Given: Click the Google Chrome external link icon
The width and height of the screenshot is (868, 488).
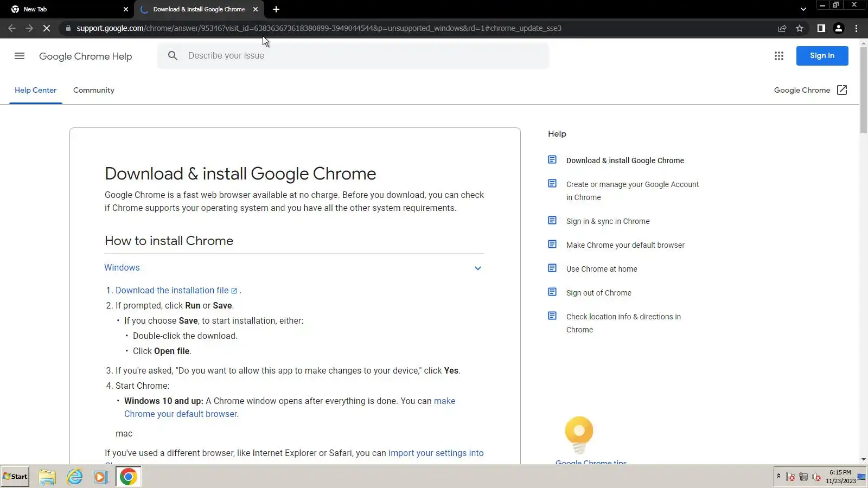Looking at the screenshot, I should [x=842, y=90].
